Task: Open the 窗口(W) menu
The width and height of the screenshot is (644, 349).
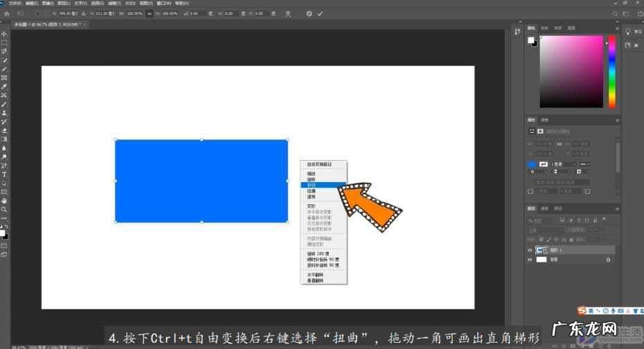Action: [164, 3]
